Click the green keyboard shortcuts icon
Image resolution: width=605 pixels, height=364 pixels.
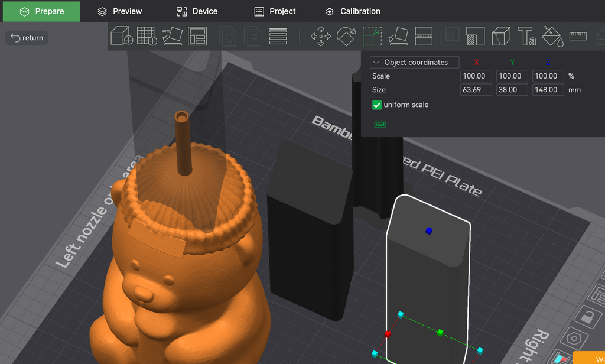380,124
